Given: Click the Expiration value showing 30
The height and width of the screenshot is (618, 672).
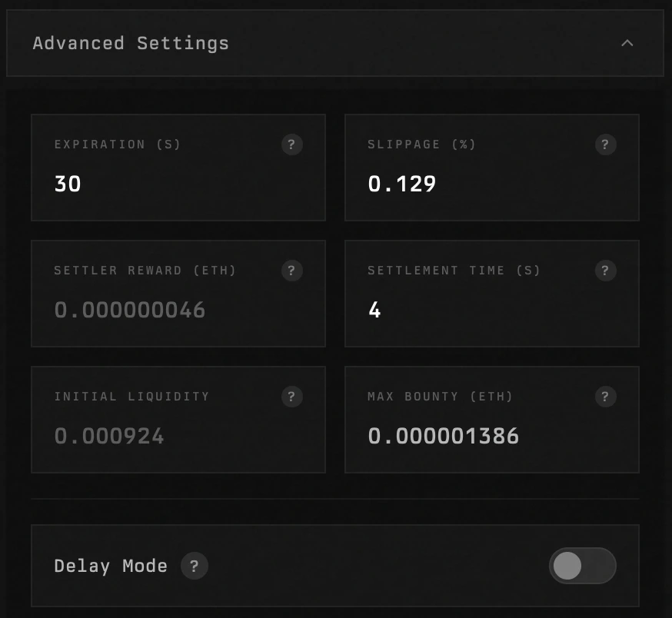Looking at the screenshot, I should (67, 184).
